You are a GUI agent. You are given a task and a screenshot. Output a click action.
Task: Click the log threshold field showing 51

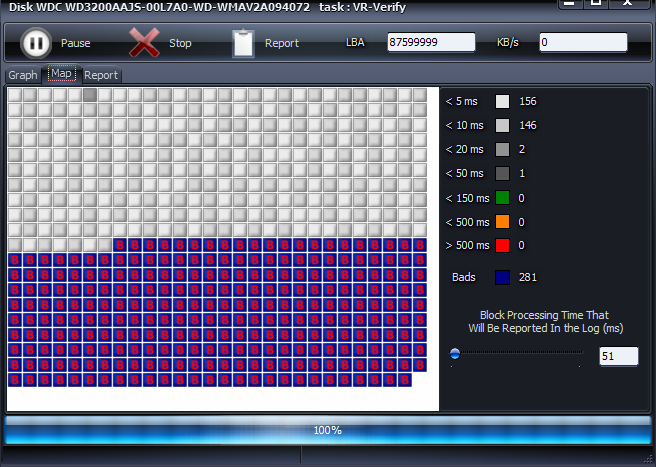619,356
